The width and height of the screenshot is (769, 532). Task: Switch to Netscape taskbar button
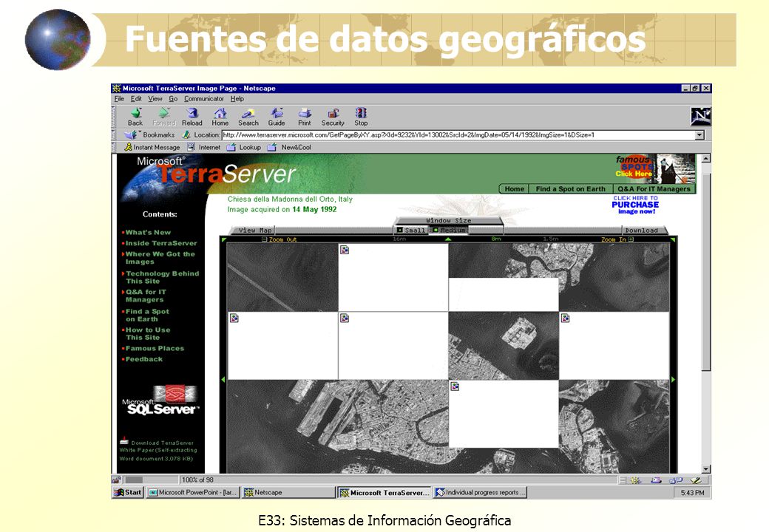pyautogui.click(x=288, y=492)
